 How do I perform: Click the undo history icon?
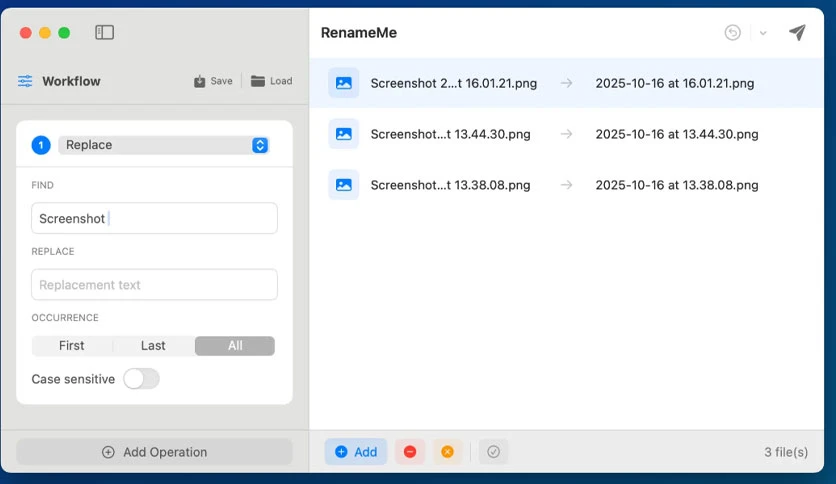pyautogui.click(x=733, y=33)
